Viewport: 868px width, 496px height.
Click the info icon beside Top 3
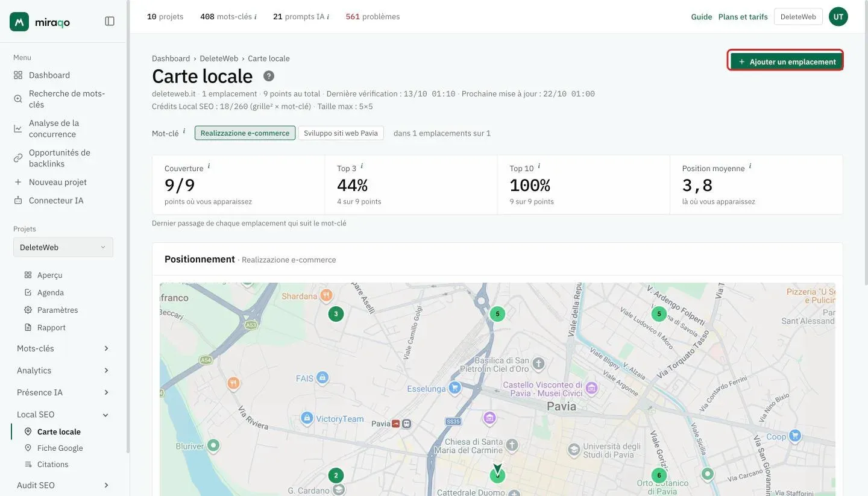point(362,166)
